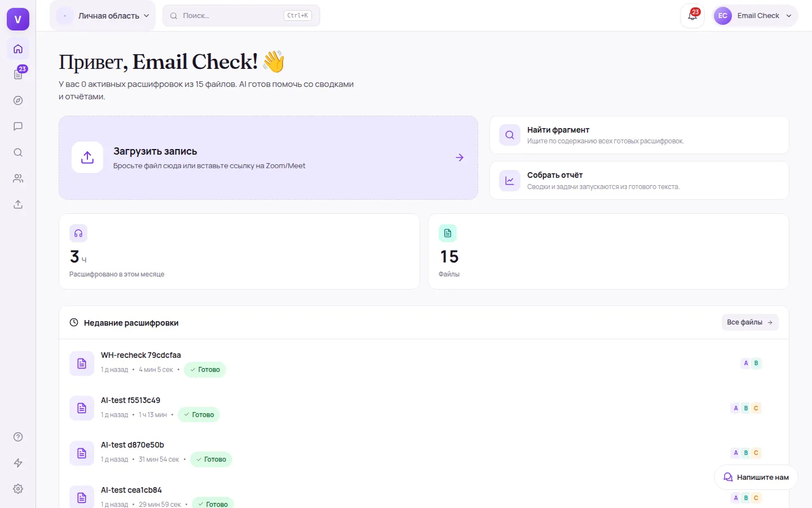Click the Готово status of WH-recheck 79cdcfaa
The width and height of the screenshot is (812, 508).
(205, 370)
